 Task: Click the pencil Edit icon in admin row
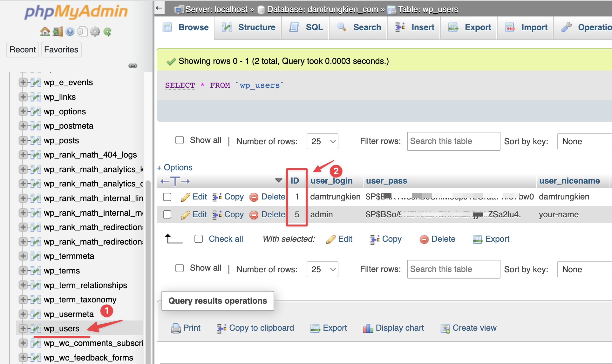pyautogui.click(x=185, y=215)
